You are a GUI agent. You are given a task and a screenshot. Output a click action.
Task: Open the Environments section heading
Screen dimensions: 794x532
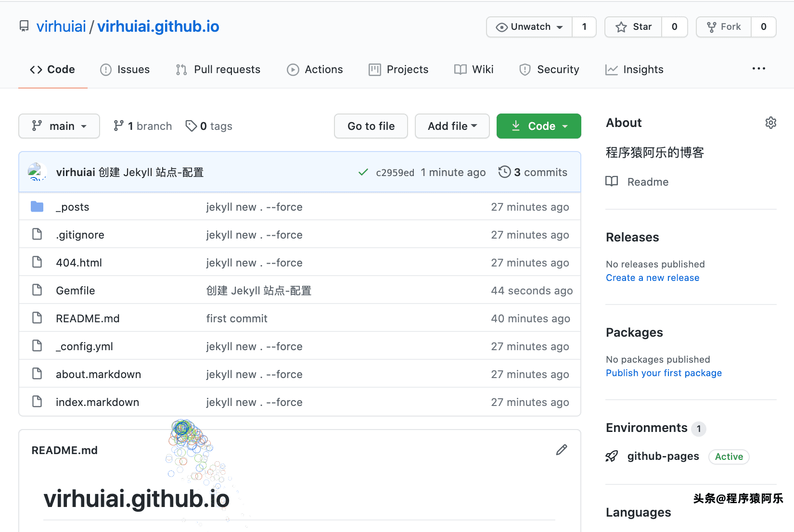[x=647, y=428]
